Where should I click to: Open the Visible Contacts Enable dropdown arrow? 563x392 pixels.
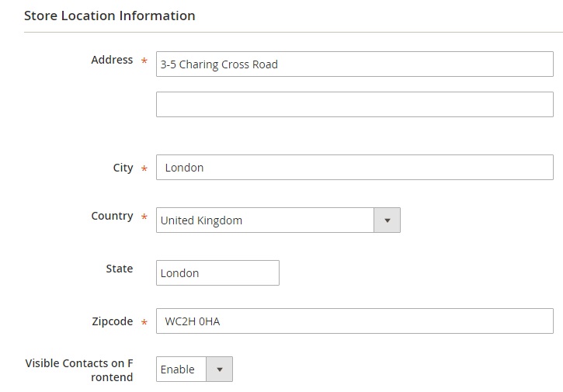(x=220, y=369)
